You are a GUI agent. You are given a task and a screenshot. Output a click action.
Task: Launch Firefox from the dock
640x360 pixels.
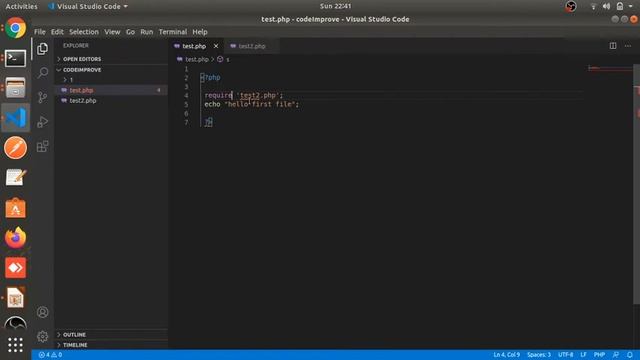(16, 238)
